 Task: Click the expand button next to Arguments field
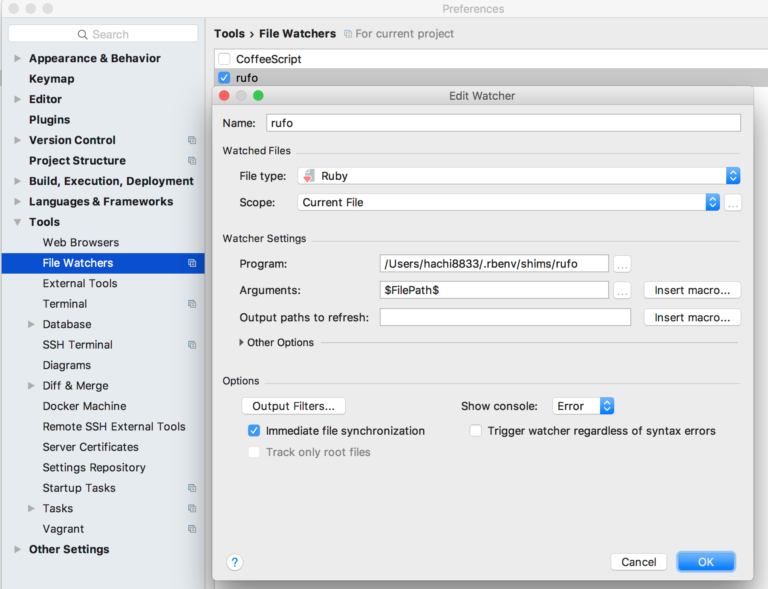tap(622, 291)
